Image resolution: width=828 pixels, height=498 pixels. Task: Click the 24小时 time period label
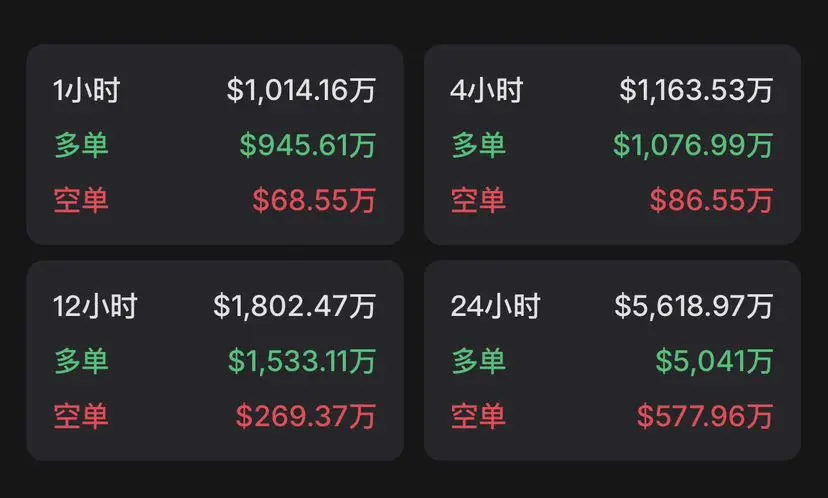point(495,306)
